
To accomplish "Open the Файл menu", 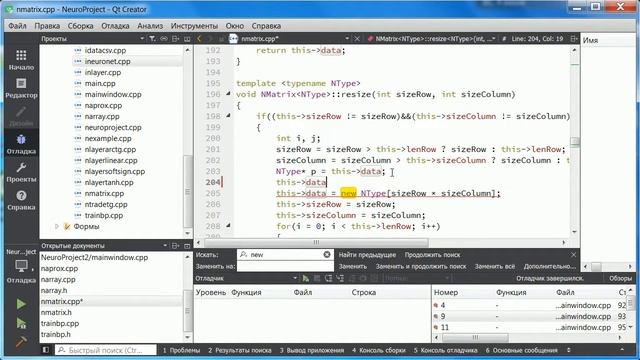I will point(17,26).
